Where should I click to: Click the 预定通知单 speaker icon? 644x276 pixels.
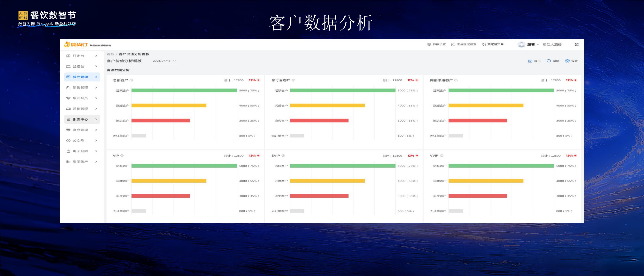click(484, 44)
